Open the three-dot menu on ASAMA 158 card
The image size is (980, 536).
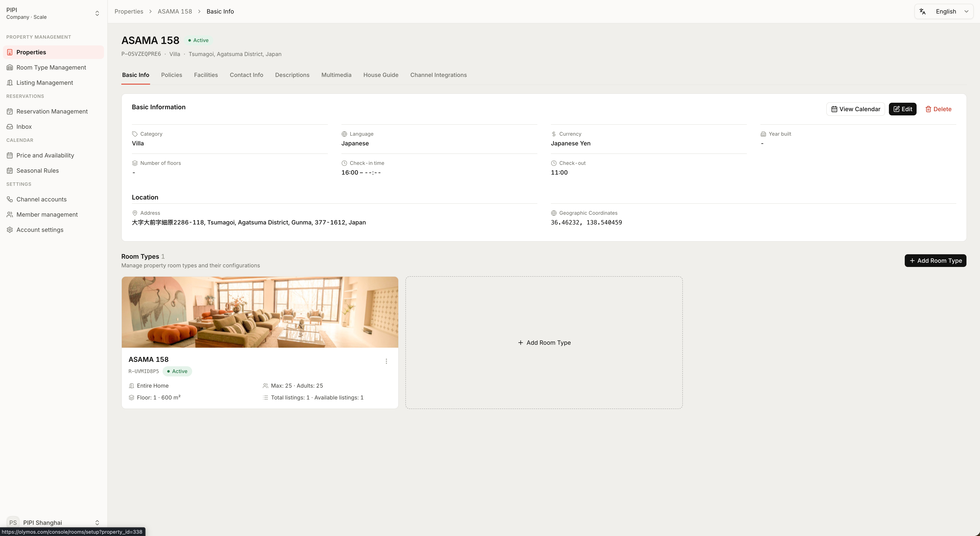[x=386, y=361]
